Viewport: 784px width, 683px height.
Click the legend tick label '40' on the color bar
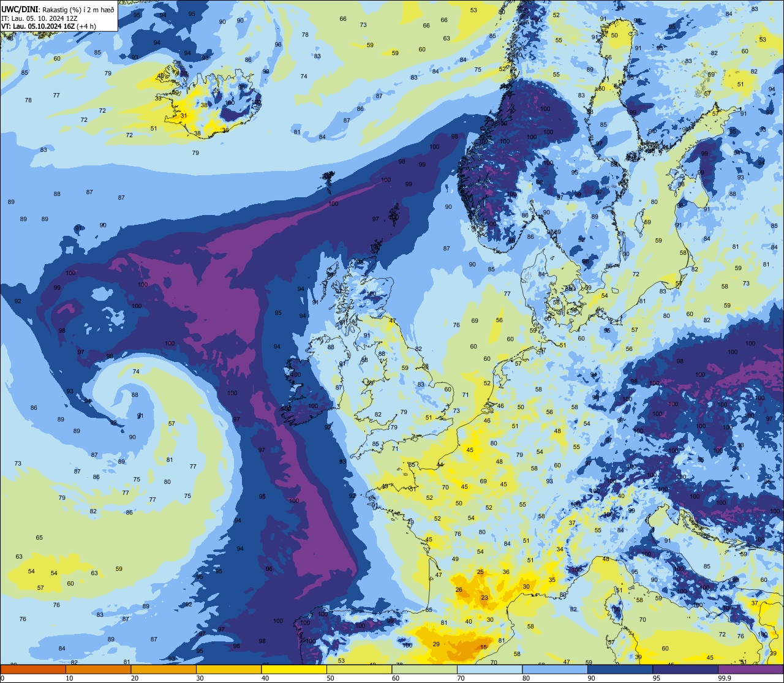(265, 678)
